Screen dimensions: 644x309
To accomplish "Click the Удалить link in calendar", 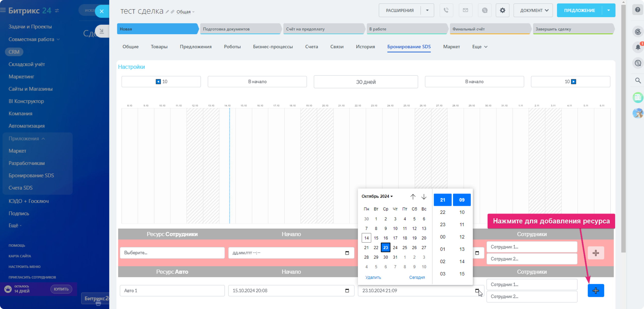I will pos(373,277).
